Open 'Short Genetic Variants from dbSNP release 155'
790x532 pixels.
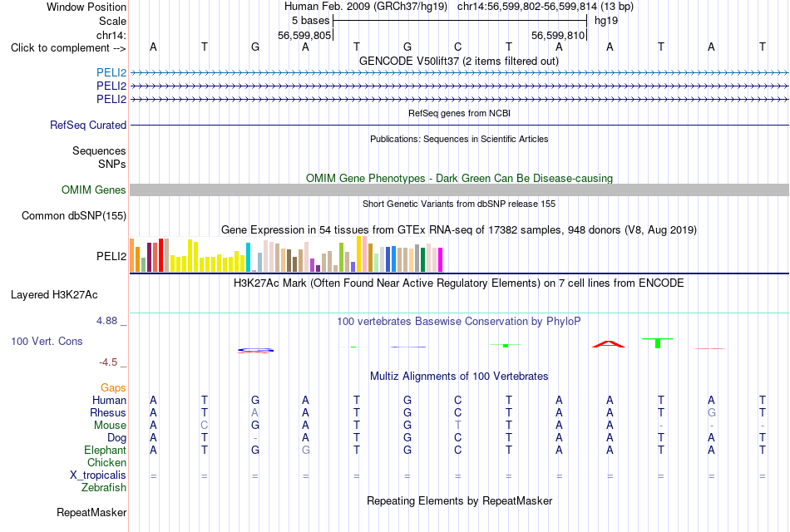[x=459, y=204]
